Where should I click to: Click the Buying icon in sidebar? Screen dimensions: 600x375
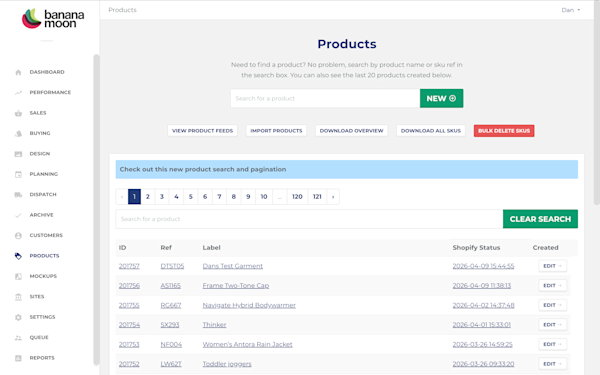[18, 134]
